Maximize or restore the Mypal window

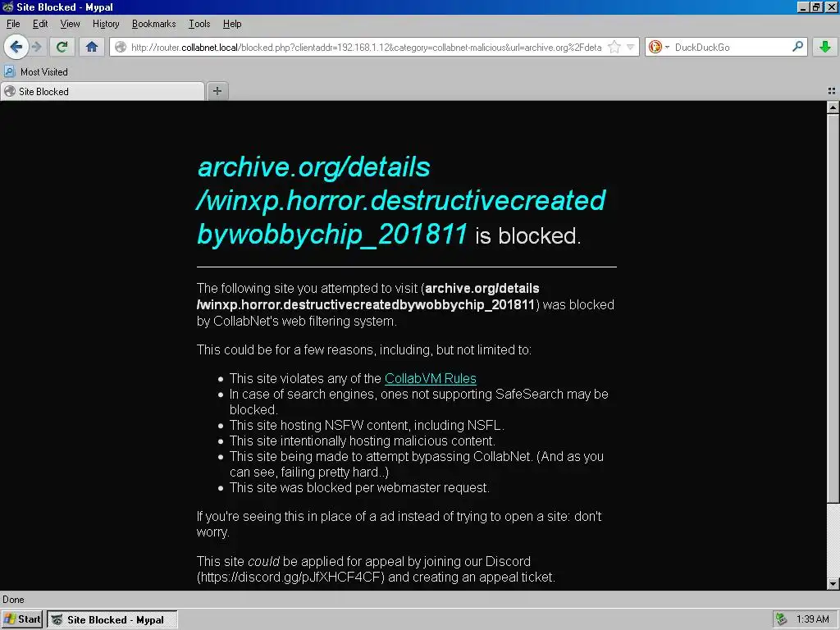coord(816,7)
